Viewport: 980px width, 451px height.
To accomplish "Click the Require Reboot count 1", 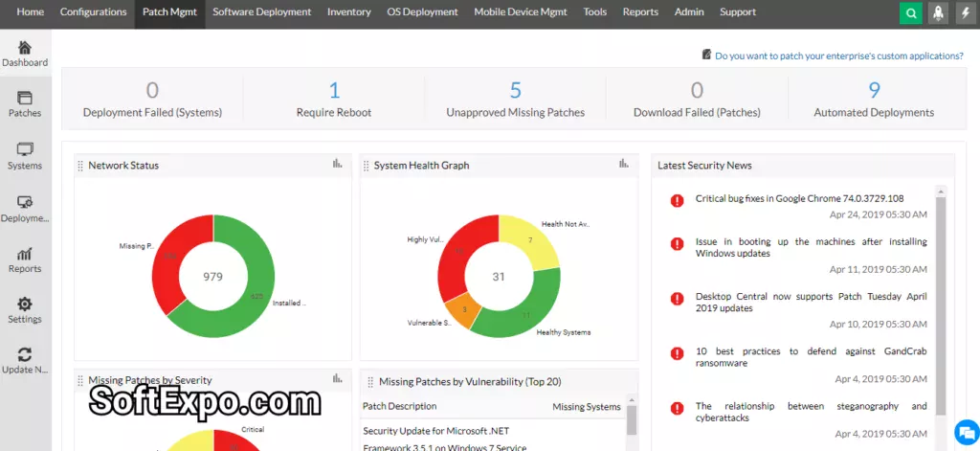I will pyautogui.click(x=334, y=91).
